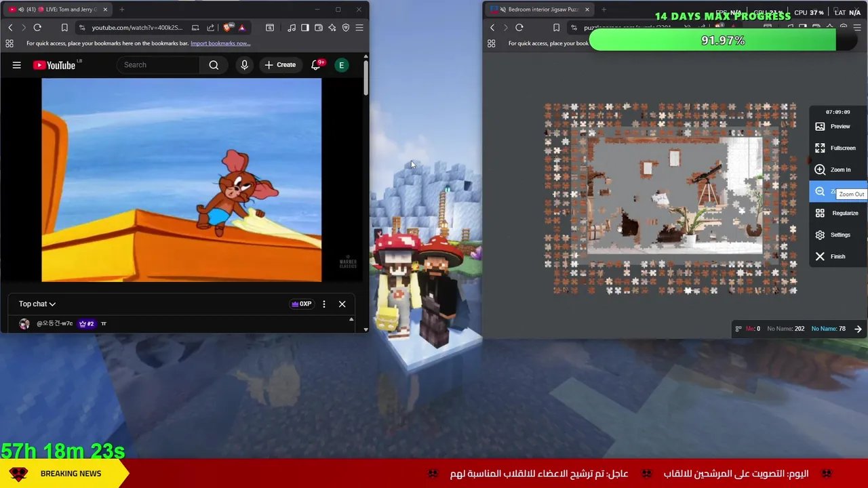
Task: Share the YouTube page link icon
Action: click(x=210, y=28)
